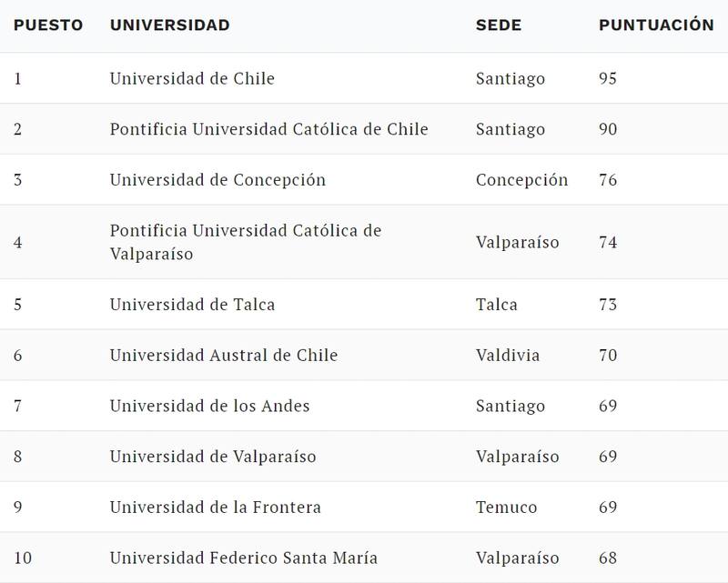The image size is (728, 583).
Task: Click the Valdivia location cell
Action: click(508, 355)
